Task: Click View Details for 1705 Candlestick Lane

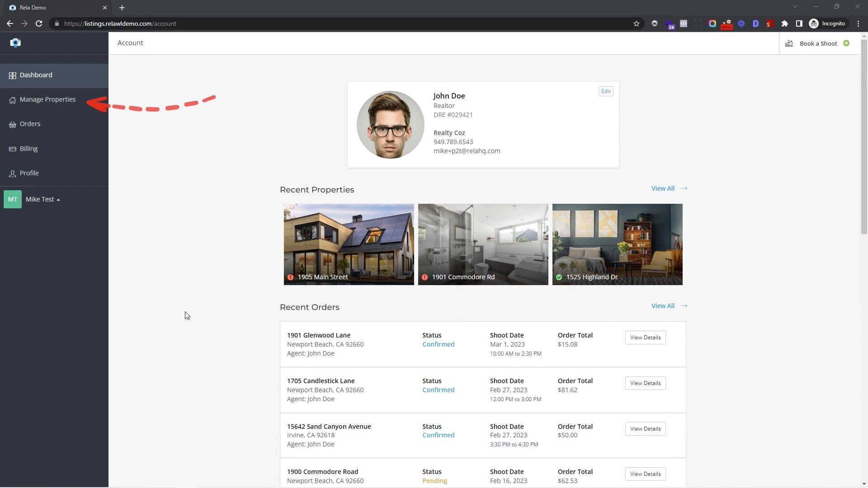Action: pos(645,383)
